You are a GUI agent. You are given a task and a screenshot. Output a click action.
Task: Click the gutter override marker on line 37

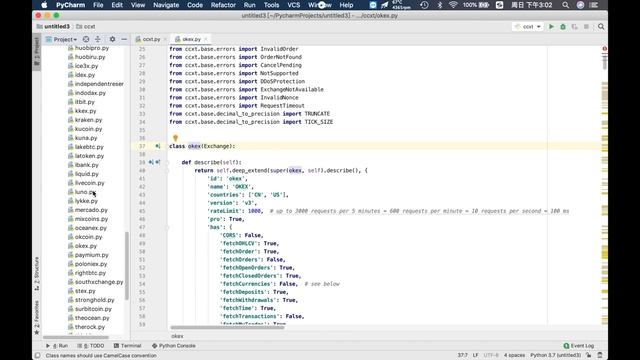(158, 146)
